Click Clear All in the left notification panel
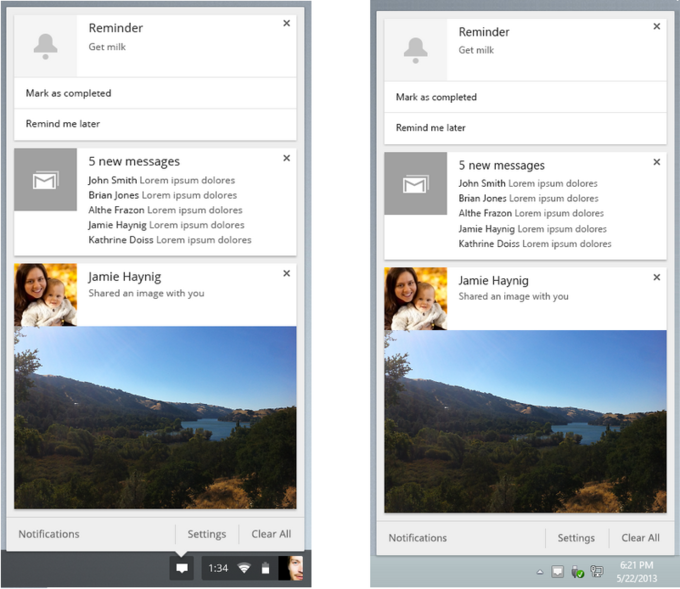680x589 pixels. 271,534
